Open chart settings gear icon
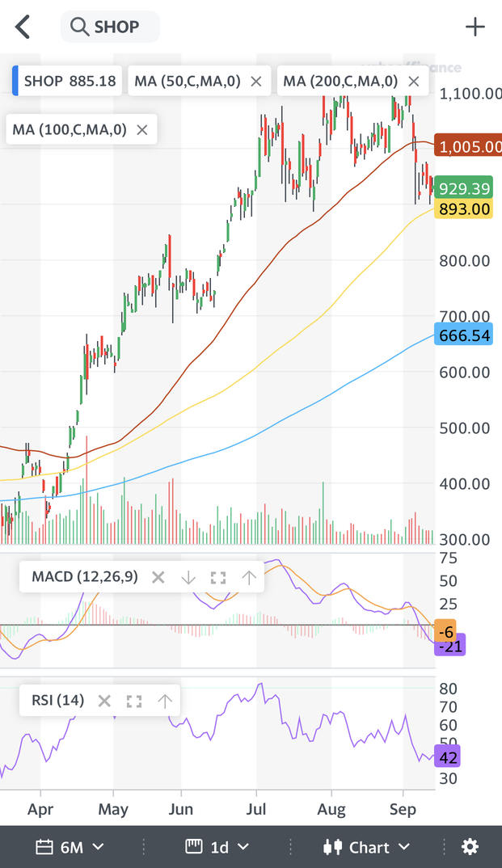Image resolution: width=502 pixels, height=868 pixels. click(x=470, y=846)
